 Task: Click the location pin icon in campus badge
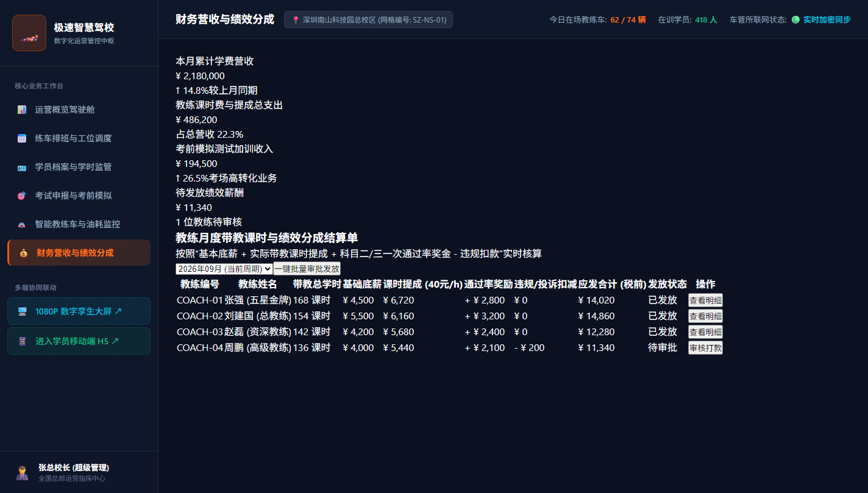296,20
